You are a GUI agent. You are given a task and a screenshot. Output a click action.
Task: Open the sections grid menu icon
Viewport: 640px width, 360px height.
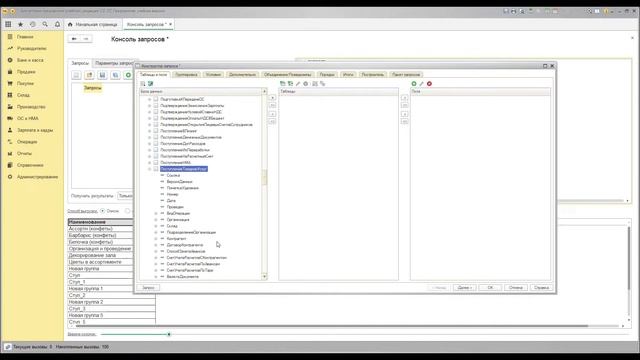coord(8,24)
